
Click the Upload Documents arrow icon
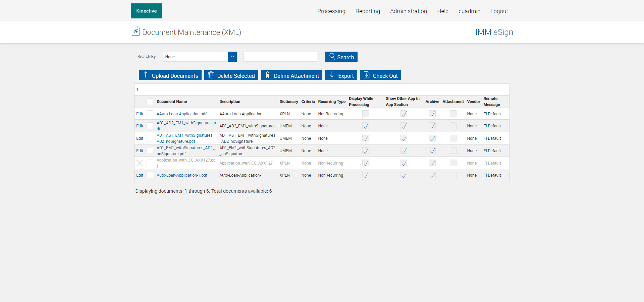tap(146, 75)
